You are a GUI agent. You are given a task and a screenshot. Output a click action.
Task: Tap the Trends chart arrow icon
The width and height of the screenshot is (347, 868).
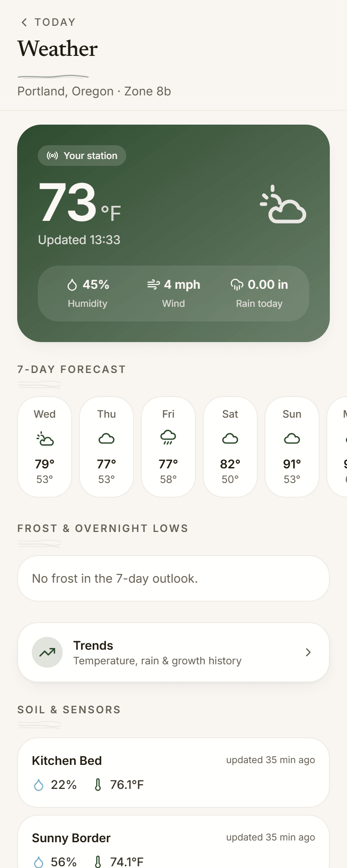click(47, 652)
